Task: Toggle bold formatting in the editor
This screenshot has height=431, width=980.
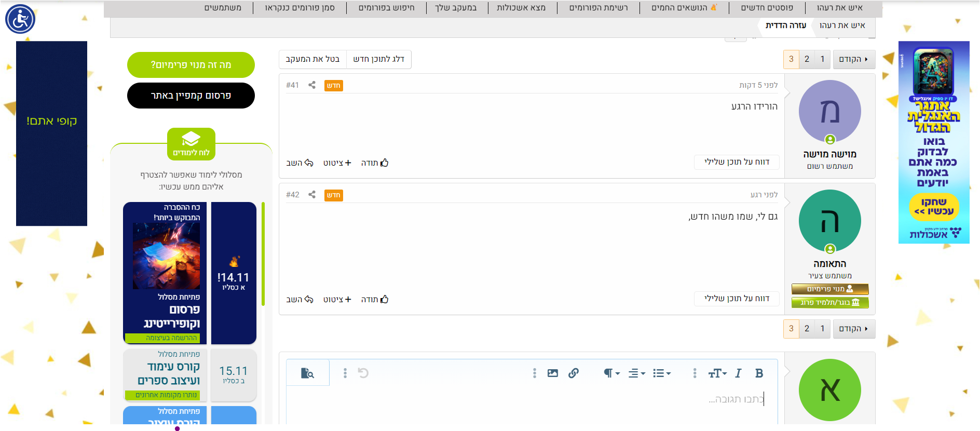Action: coord(759,373)
